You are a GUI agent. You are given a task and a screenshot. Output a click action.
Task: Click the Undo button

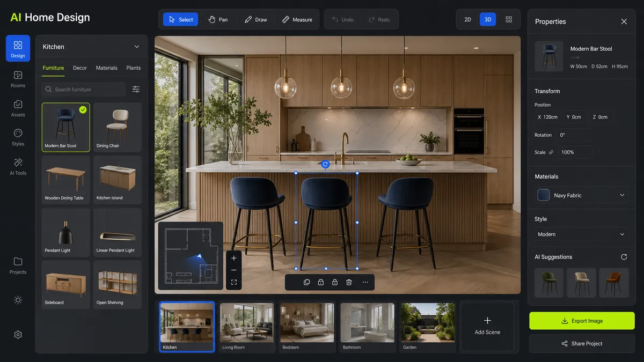342,19
